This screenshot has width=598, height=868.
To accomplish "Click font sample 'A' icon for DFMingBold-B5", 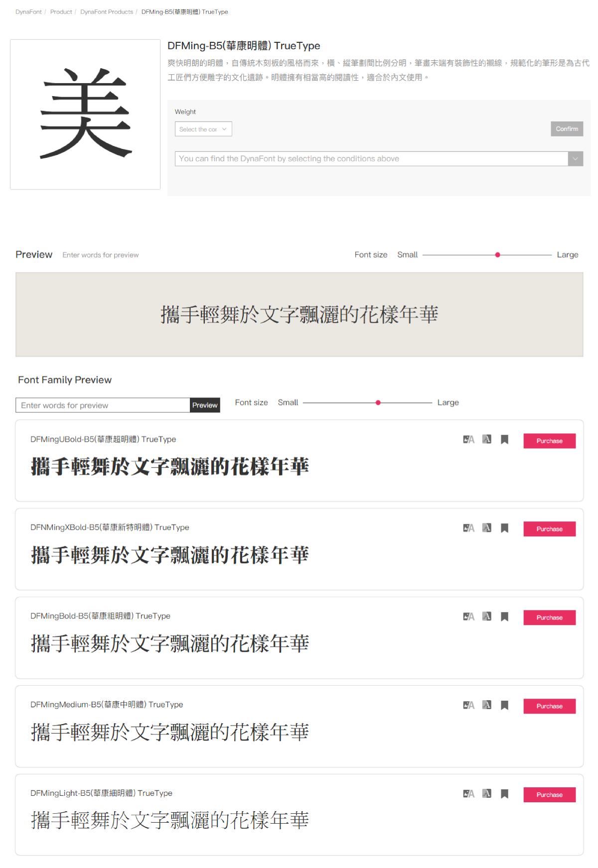I will click(487, 617).
